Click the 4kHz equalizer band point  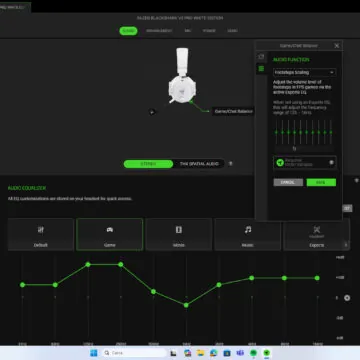252,278
